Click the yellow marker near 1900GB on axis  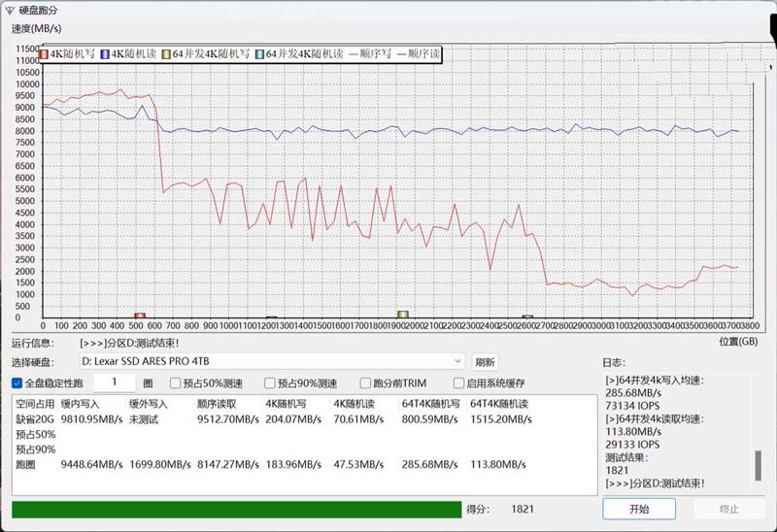point(402,315)
